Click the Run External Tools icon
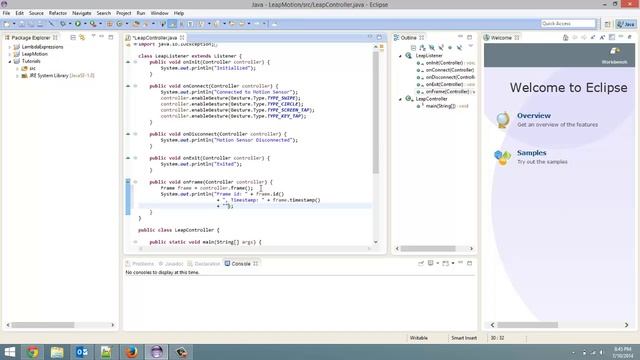Image resolution: width=640 pixels, height=360 pixels. [x=93, y=24]
